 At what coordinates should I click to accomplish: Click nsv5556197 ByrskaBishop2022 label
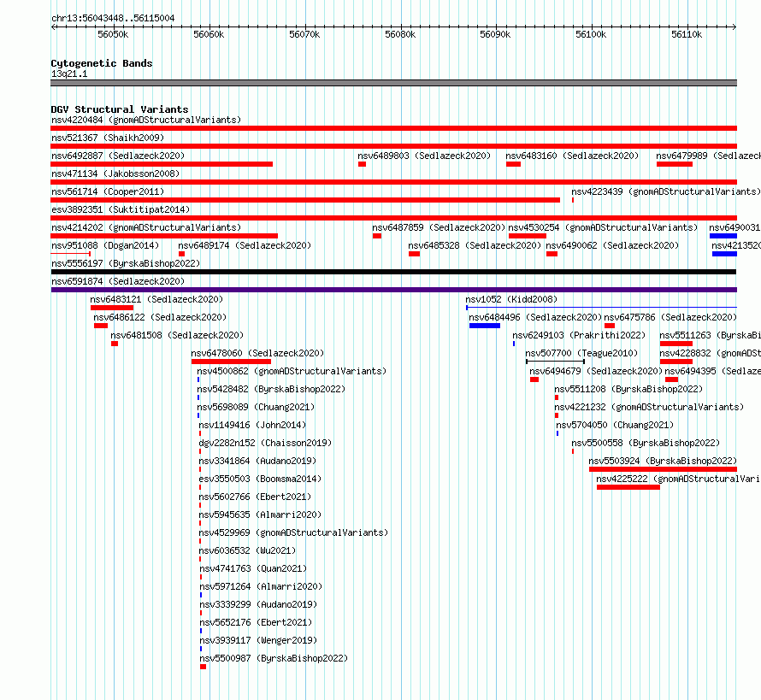(126, 263)
